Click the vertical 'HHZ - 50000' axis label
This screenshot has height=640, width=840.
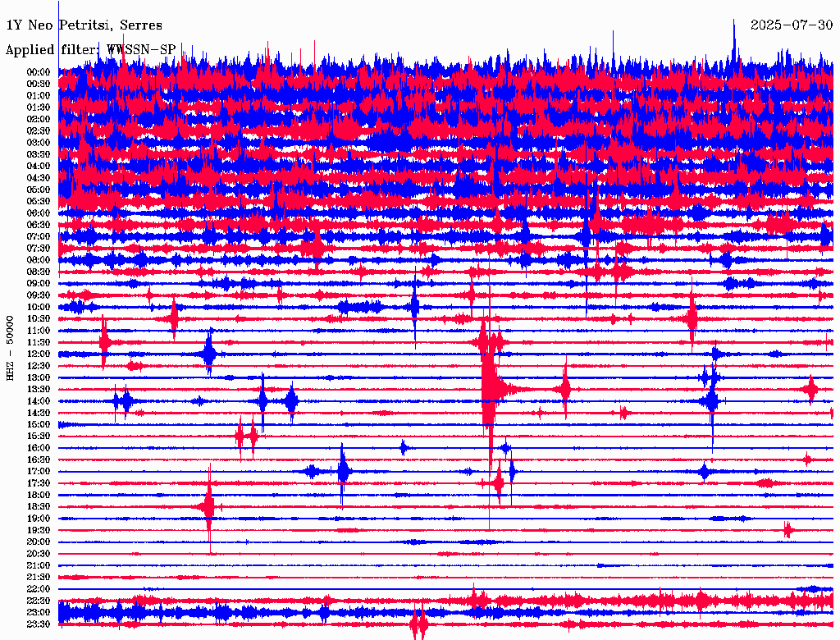(x=11, y=347)
